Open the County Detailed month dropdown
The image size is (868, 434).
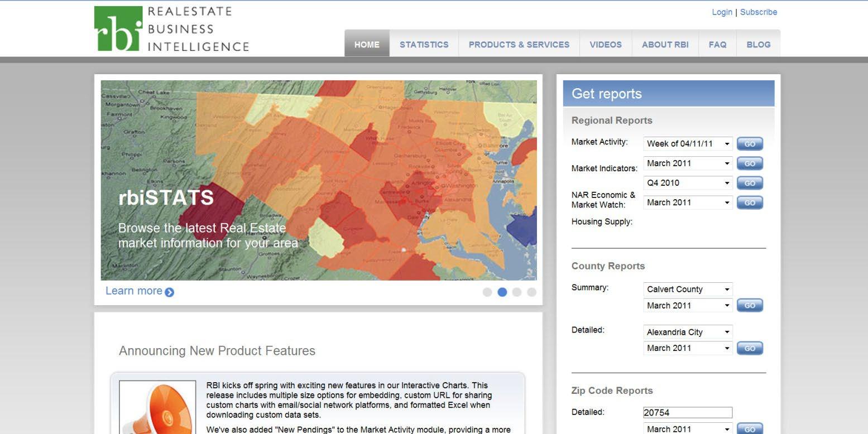[688, 348]
